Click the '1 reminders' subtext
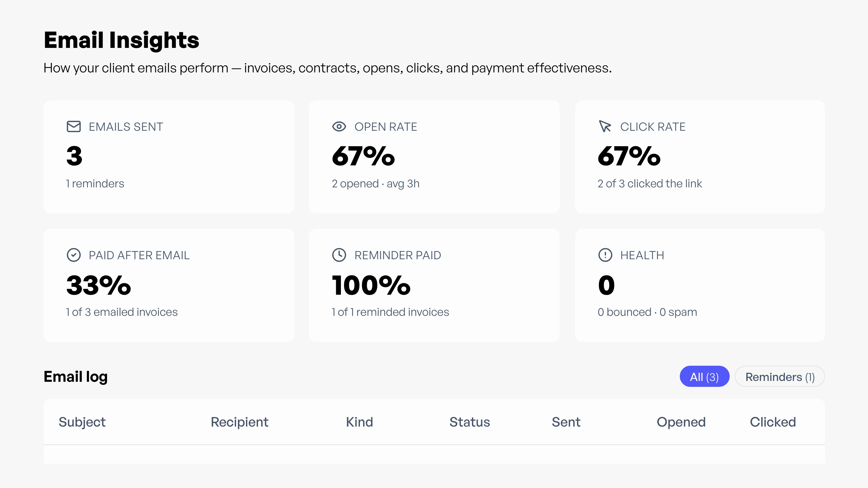The width and height of the screenshot is (868, 488). click(x=95, y=184)
